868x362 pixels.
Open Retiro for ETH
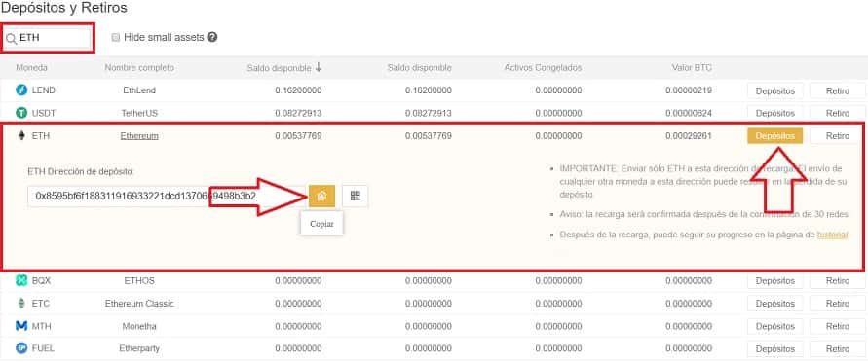pos(838,136)
